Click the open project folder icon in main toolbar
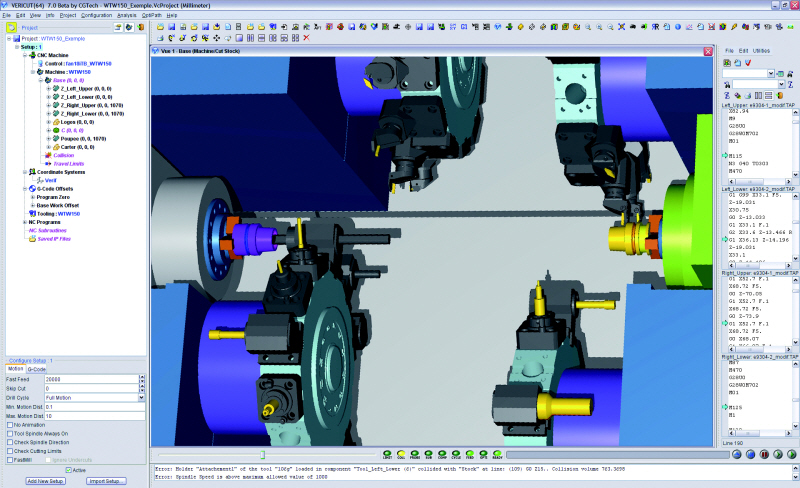The height and width of the screenshot is (488, 800). pyautogui.click(x=160, y=27)
